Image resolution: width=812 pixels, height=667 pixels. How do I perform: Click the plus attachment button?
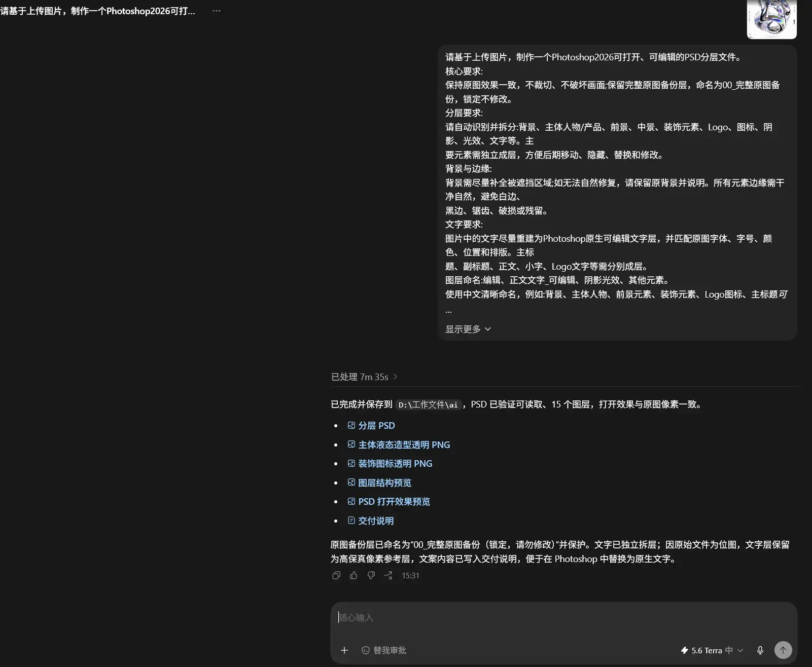[344, 650]
